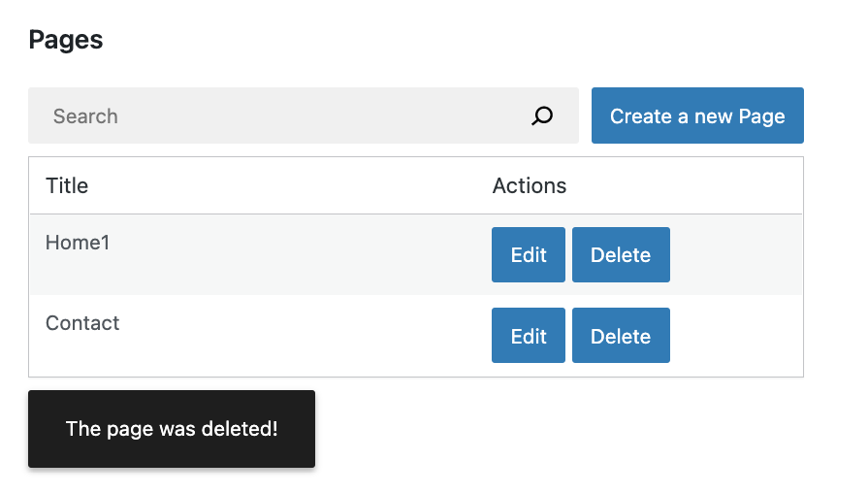Remove the Contact page with Delete

pyautogui.click(x=621, y=336)
